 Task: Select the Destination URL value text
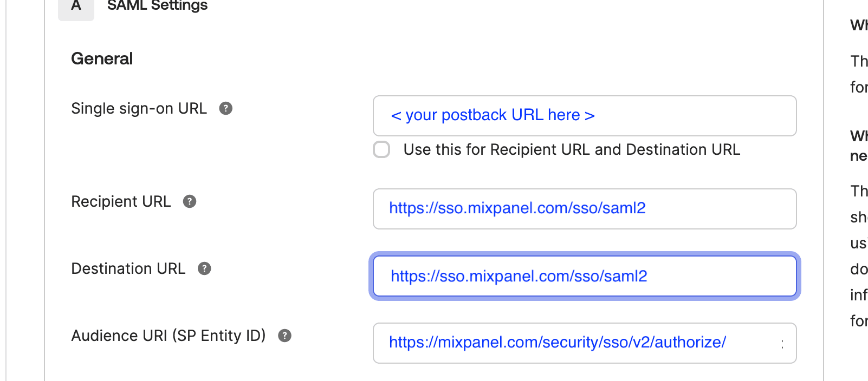pyautogui.click(x=519, y=276)
